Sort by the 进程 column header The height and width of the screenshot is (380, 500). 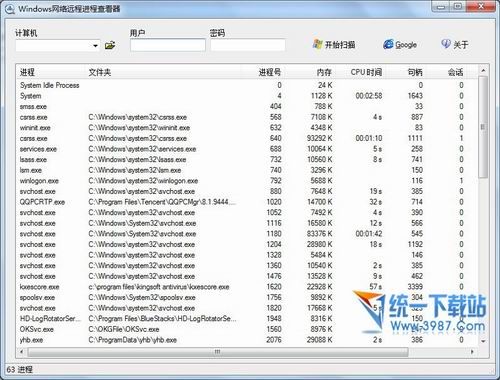pyautogui.click(x=27, y=72)
